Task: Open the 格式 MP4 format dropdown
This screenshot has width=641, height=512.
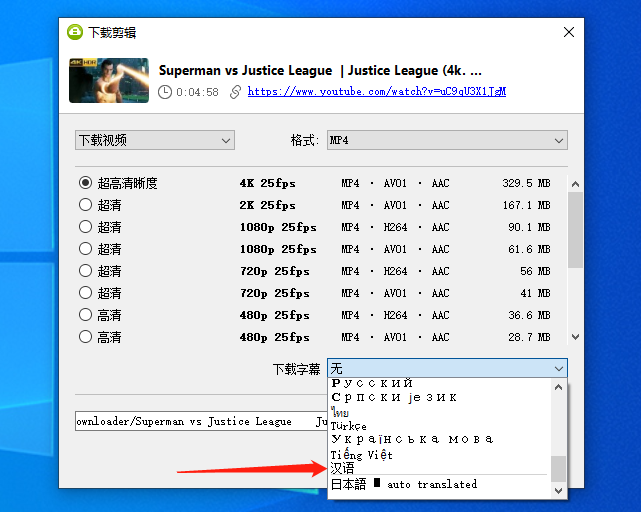Action: coord(447,140)
